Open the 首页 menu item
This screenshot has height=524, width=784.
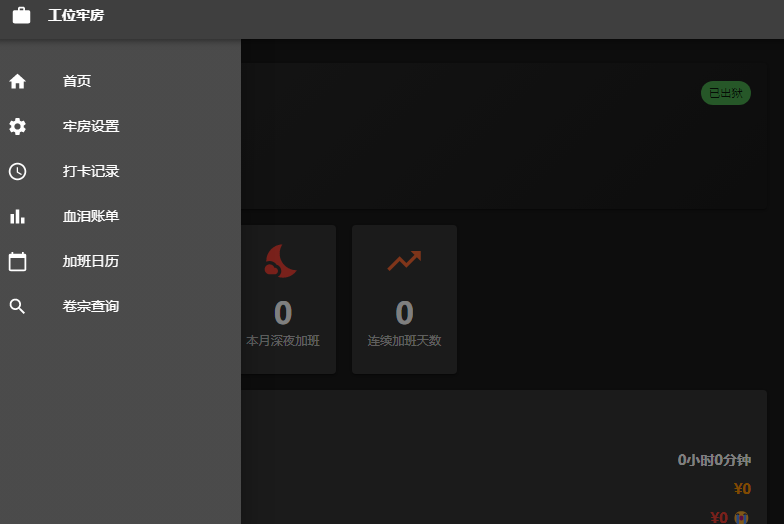coord(120,81)
